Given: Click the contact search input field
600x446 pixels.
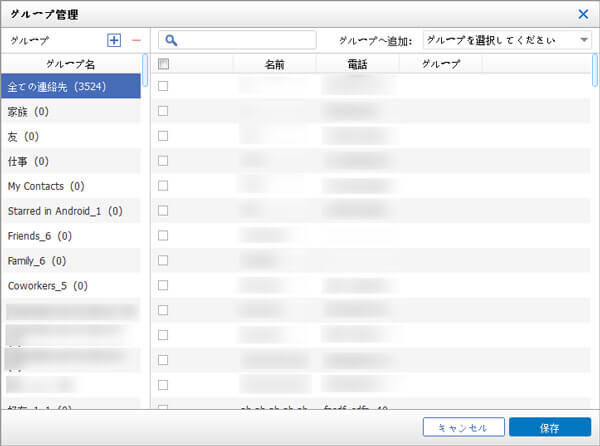Looking at the screenshot, I should tap(255, 40).
